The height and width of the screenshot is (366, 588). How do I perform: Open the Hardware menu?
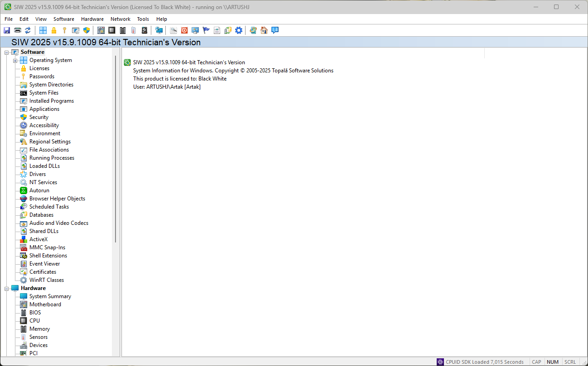[x=92, y=19]
